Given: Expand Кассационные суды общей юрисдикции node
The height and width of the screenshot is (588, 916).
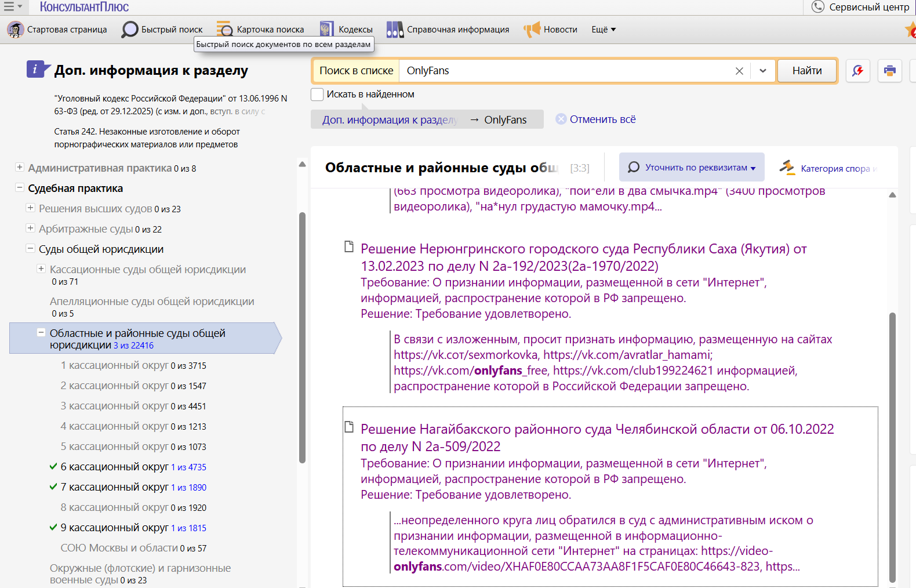Looking at the screenshot, I should 41,268.
